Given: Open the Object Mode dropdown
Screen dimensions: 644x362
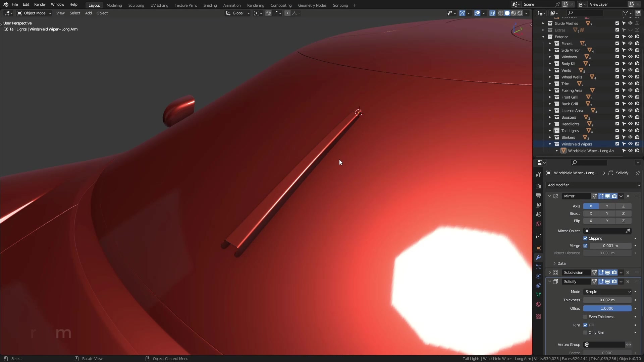Looking at the screenshot, I should (34, 13).
